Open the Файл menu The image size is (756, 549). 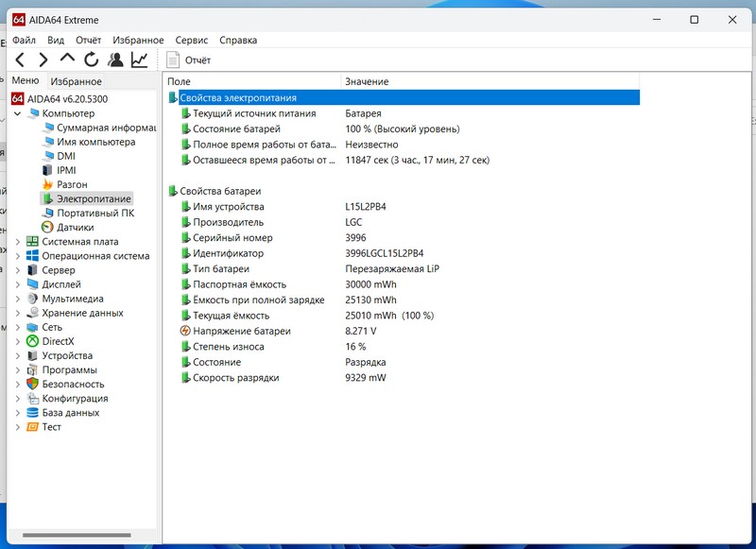click(x=25, y=41)
